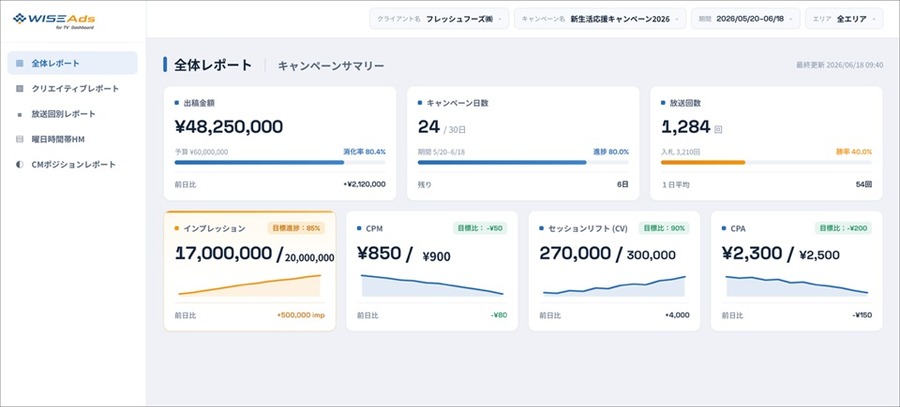
Task: Click the 目標比：-¥50 badge
Action: pyautogui.click(x=480, y=228)
